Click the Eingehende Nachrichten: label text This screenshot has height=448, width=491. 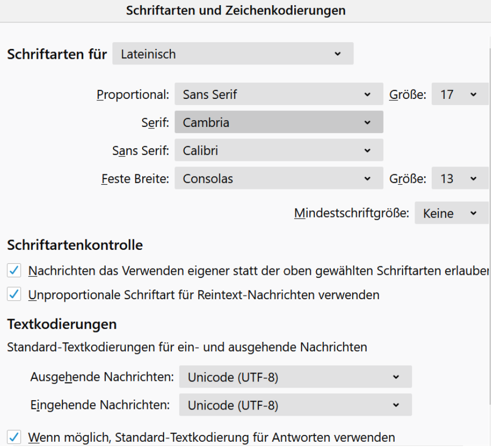pyautogui.click(x=100, y=405)
